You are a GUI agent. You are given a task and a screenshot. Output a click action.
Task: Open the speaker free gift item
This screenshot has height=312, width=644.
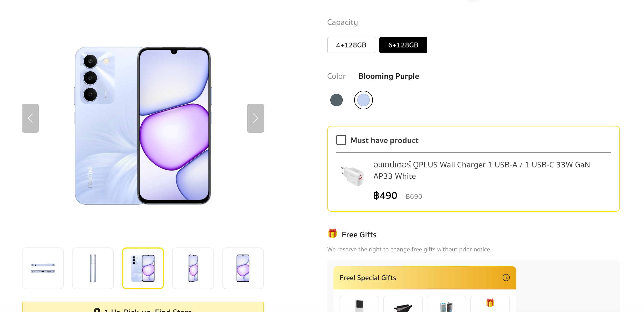446,306
